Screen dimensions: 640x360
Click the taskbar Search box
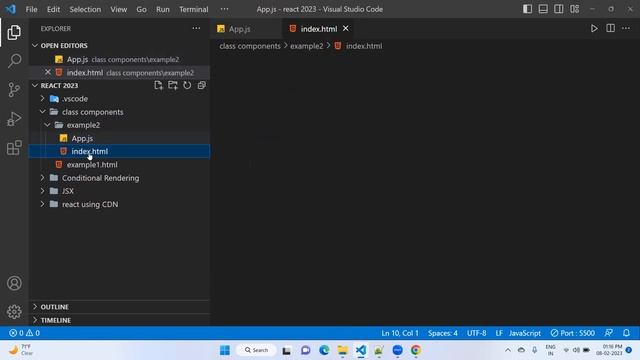tap(256, 350)
